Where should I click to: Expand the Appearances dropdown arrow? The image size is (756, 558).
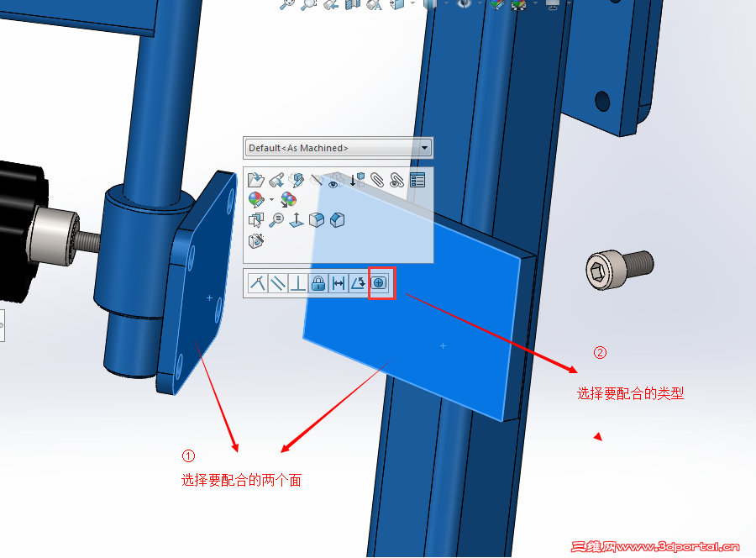(x=271, y=200)
